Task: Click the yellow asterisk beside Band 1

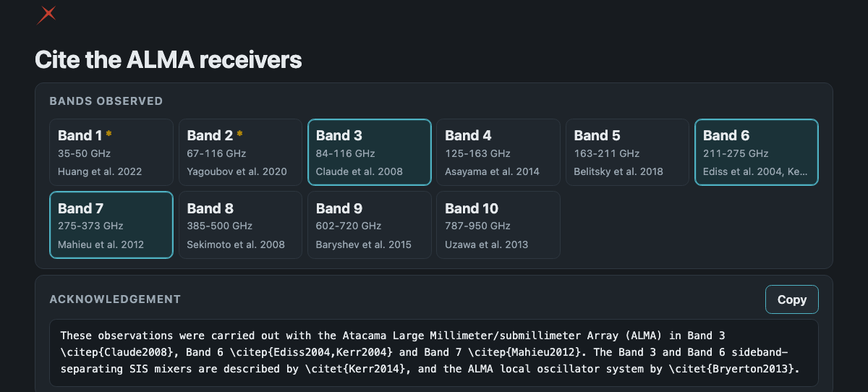Action: point(109,134)
